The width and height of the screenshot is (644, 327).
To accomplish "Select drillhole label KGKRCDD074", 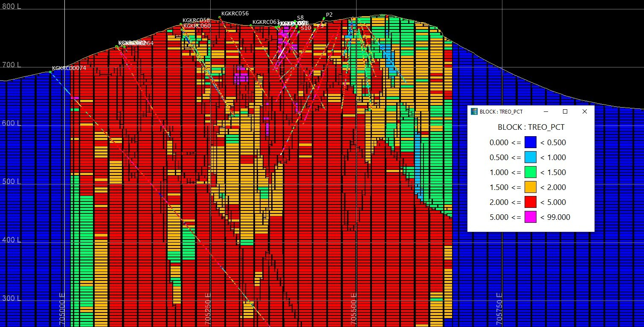I will click(x=69, y=68).
